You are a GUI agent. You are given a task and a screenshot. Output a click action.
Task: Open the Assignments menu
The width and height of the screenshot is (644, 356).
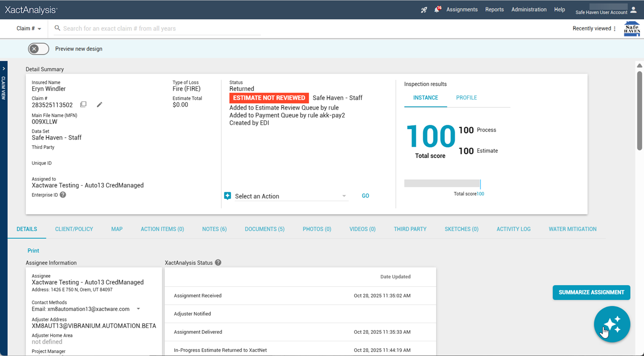coord(462,9)
